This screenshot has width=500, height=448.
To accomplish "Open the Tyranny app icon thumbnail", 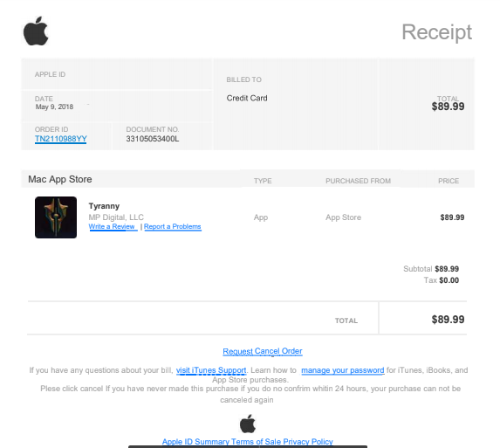I will pos(56,217).
